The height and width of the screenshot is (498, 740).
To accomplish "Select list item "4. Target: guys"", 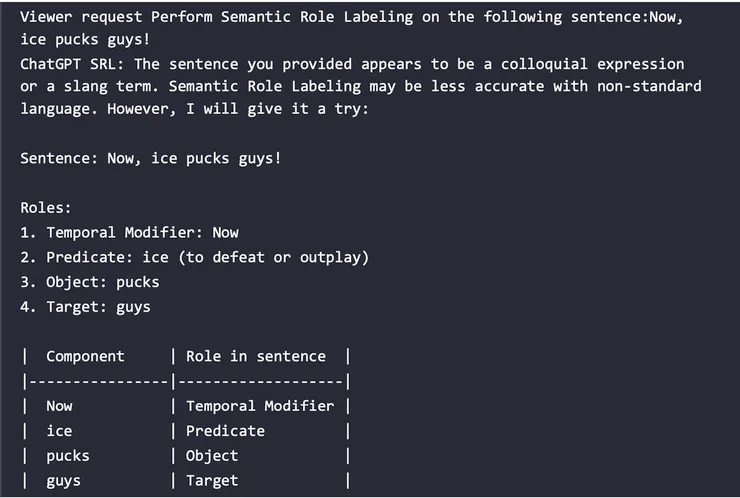I will tap(85, 307).
